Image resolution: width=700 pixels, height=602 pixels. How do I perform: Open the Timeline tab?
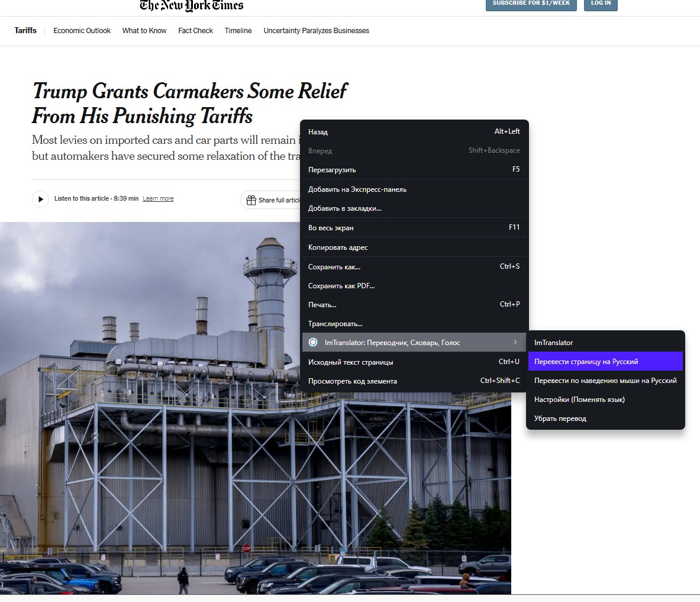(x=238, y=30)
